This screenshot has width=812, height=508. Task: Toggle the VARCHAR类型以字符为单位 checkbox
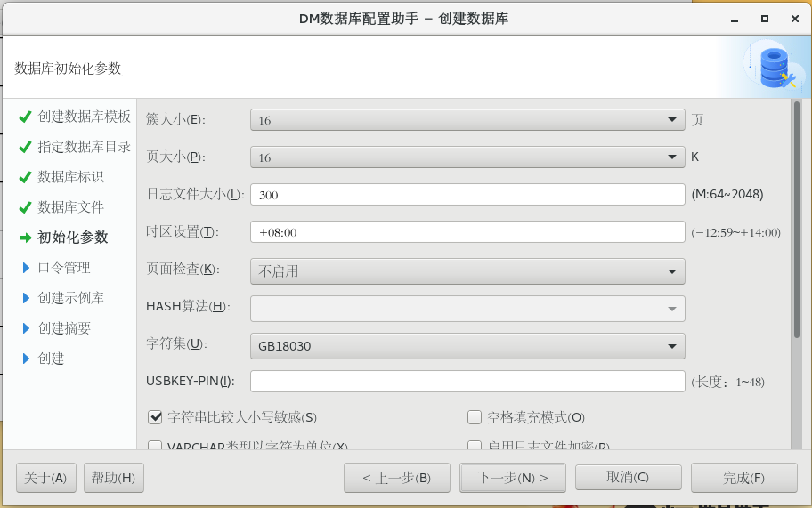tap(155, 445)
